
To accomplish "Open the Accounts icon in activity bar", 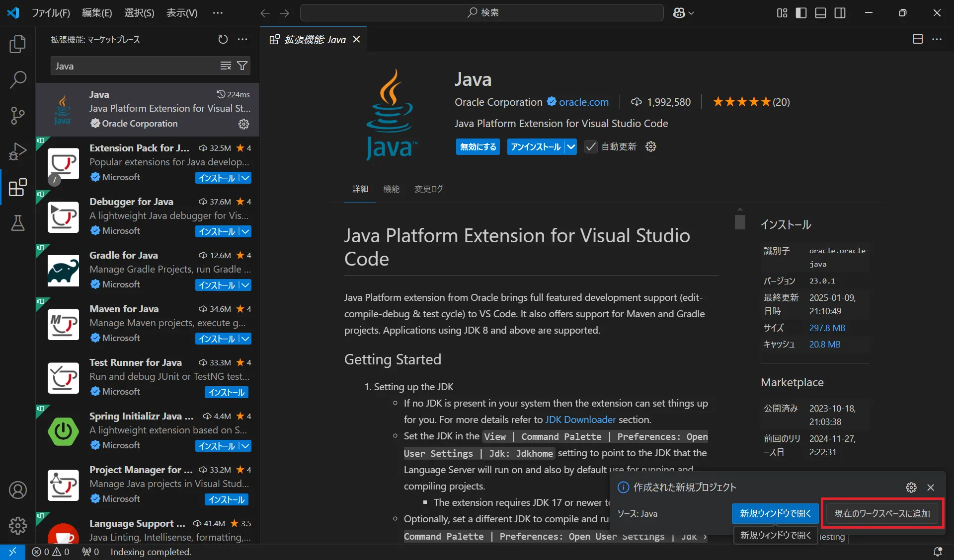I will 18,490.
